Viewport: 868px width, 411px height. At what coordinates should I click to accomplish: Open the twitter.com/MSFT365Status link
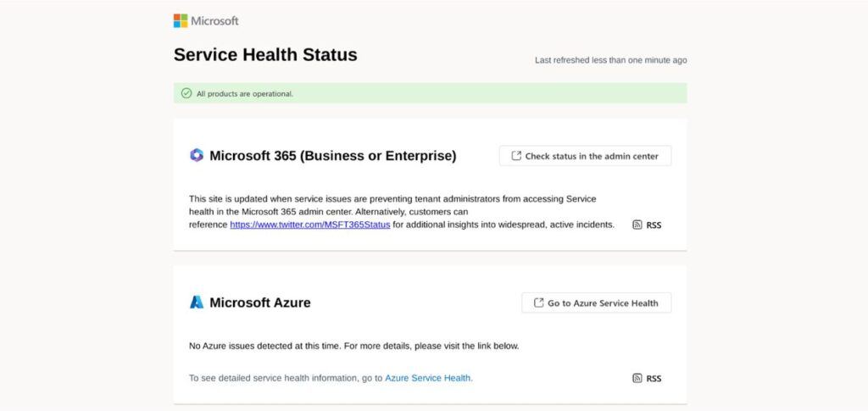[x=309, y=225]
